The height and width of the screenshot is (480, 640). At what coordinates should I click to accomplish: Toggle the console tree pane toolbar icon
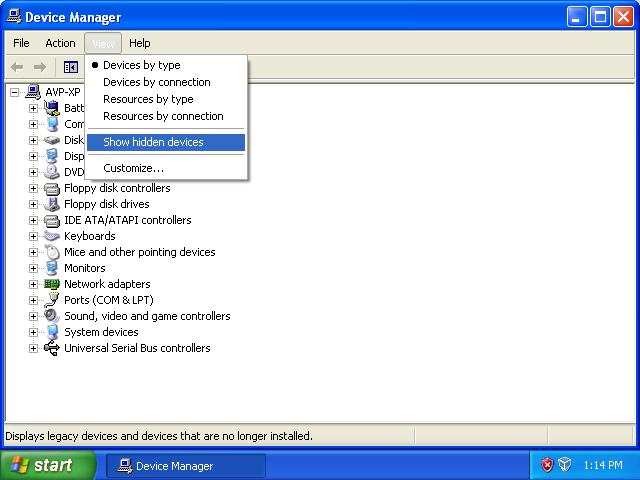[x=71, y=67]
